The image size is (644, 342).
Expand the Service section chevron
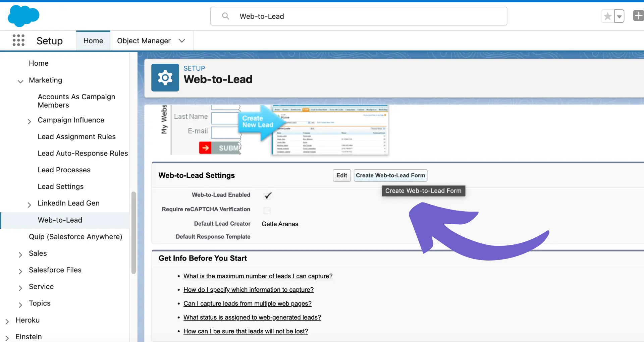tap(20, 288)
